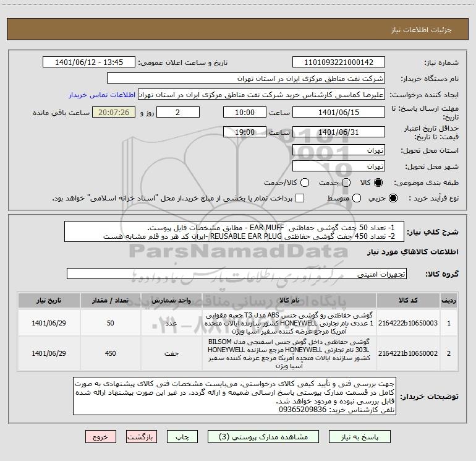Click the quantity cell showing 50
476x461 pixels.
[111, 323]
